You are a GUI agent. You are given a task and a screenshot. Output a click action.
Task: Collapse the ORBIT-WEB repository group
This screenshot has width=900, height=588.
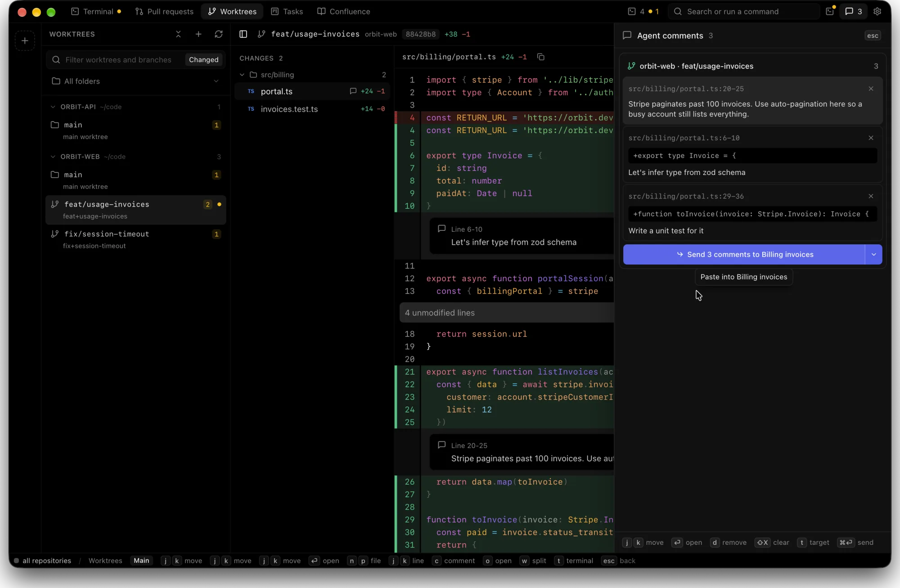click(53, 157)
